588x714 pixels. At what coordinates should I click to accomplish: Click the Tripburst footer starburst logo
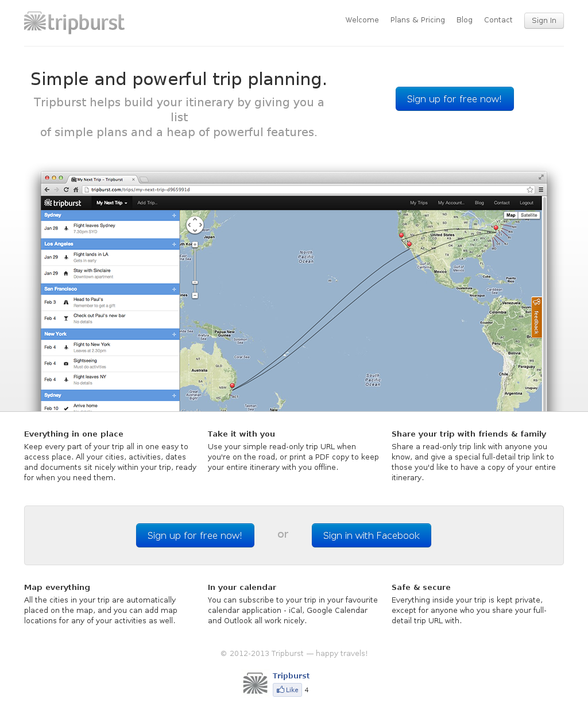(256, 684)
